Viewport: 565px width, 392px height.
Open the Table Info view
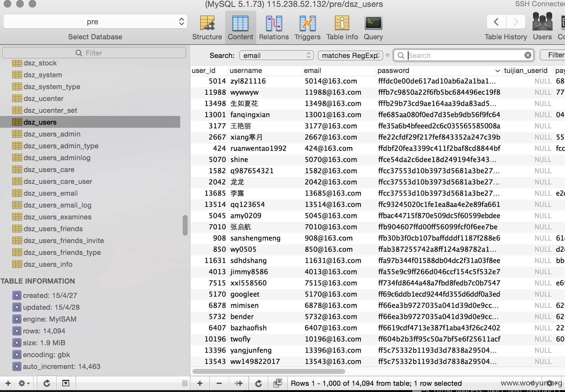coord(342,28)
